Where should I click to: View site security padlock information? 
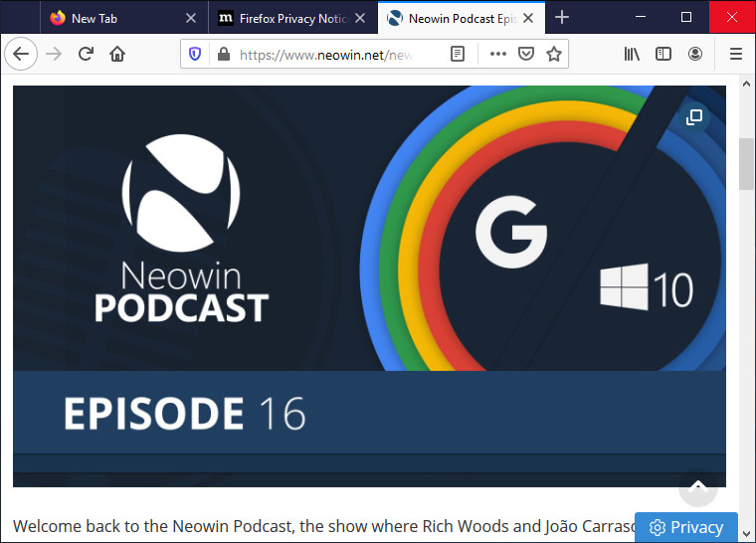(223, 54)
